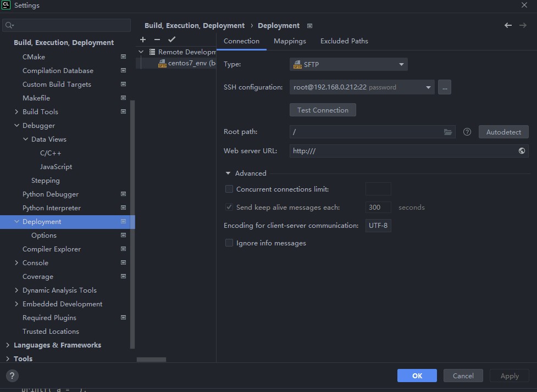Collapse the Data Views tree node

tap(25, 139)
